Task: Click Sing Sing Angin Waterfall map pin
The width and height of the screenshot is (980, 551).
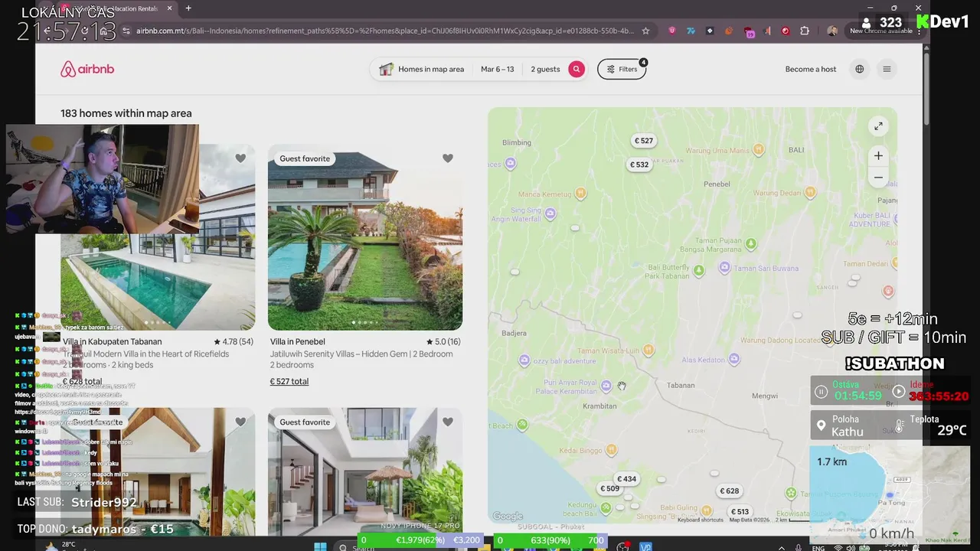Action: 550,214
